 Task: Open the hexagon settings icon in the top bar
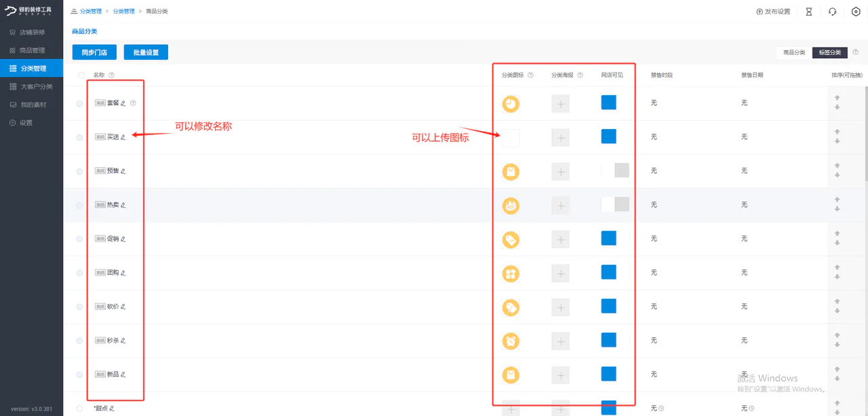pyautogui.click(x=856, y=12)
